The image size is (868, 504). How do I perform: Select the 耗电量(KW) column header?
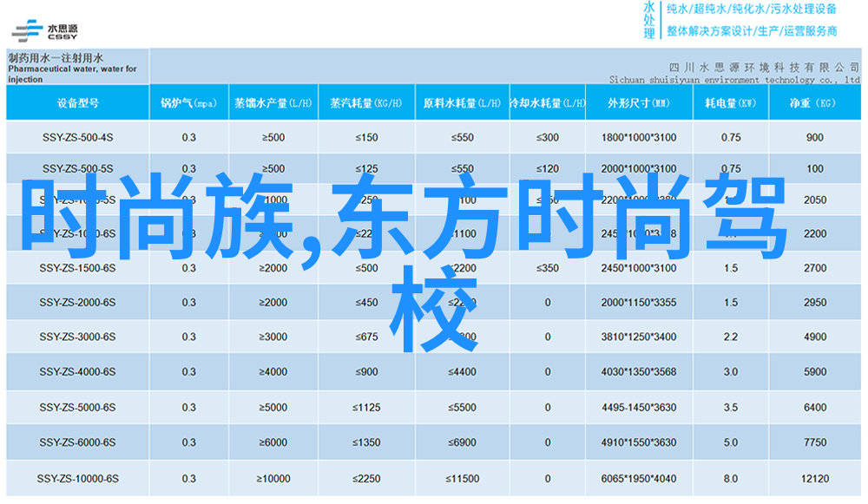click(730, 103)
